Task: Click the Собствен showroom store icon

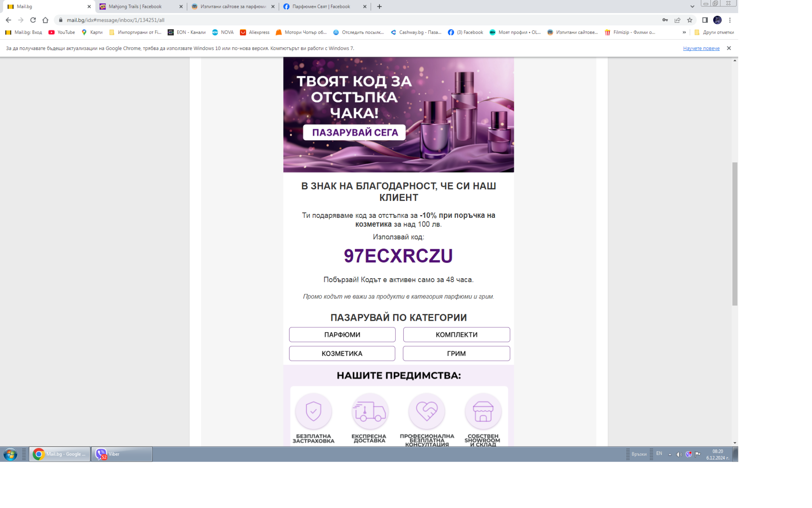Action: click(x=483, y=411)
